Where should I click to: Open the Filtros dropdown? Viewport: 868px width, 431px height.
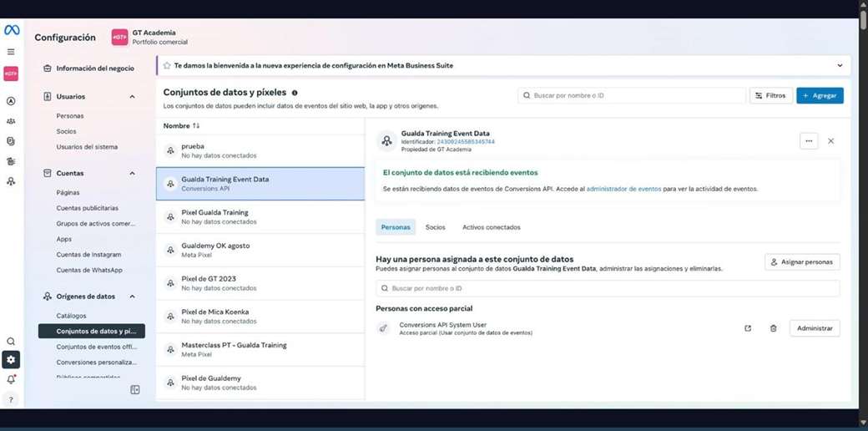(x=770, y=95)
